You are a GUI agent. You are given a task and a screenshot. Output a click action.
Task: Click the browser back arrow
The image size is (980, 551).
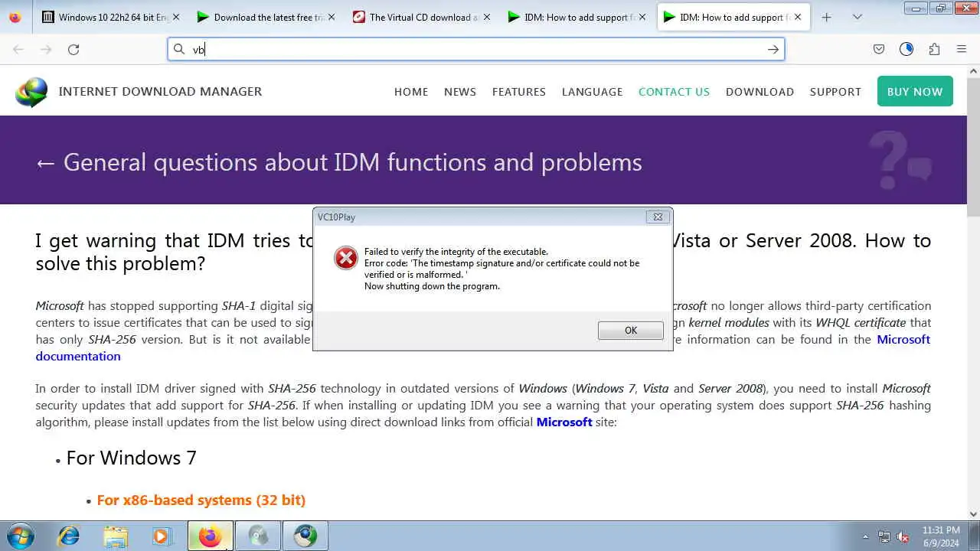coord(18,49)
